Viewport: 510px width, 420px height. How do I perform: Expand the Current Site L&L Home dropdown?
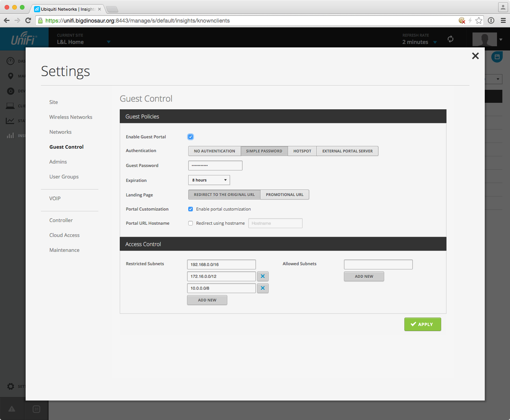108,42
